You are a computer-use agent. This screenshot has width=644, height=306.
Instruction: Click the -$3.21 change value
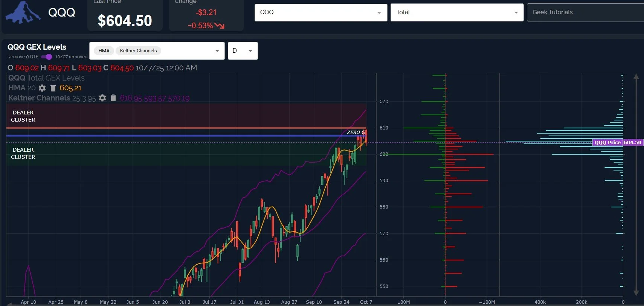tap(206, 12)
